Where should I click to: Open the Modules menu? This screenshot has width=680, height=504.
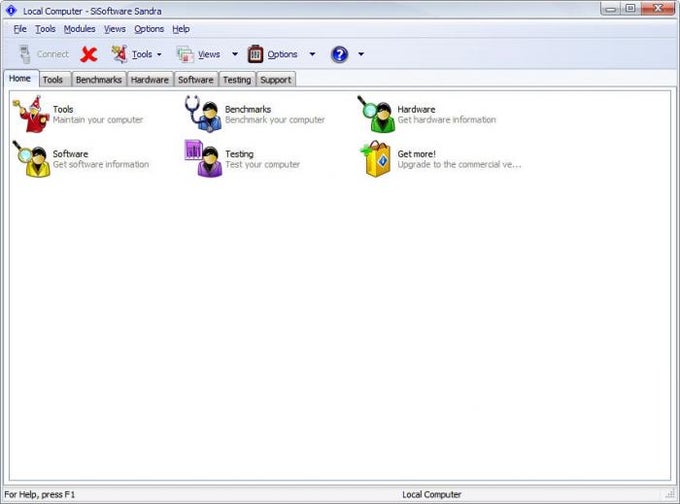coord(79,29)
